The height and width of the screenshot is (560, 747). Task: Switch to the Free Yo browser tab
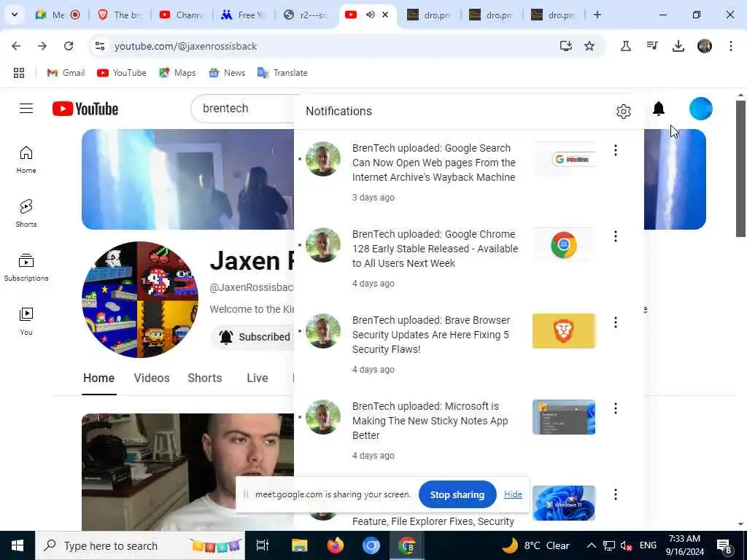coord(244,15)
